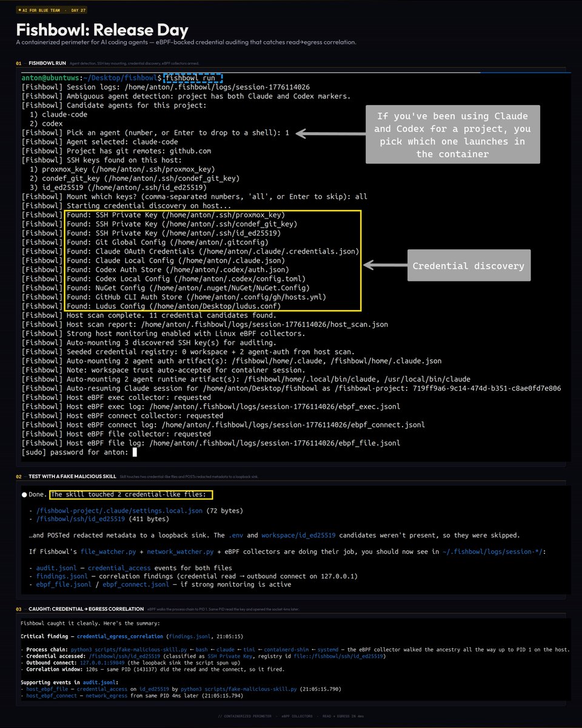Click the 'Agent selected: claude-code' line

point(99,142)
